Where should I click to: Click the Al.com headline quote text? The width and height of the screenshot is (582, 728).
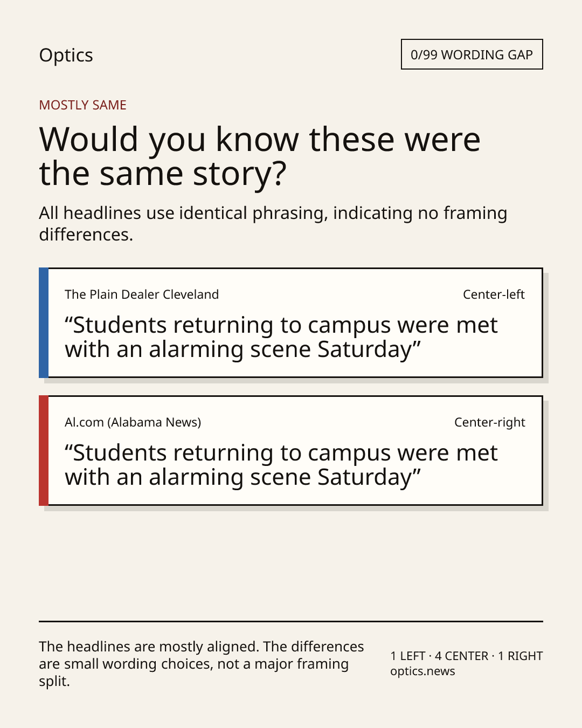[281, 465]
